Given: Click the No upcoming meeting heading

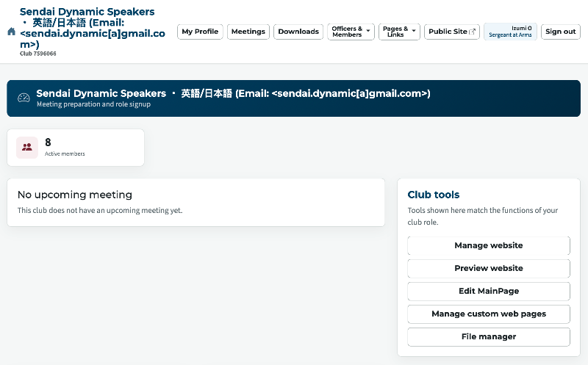Looking at the screenshot, I should [75, 195].
